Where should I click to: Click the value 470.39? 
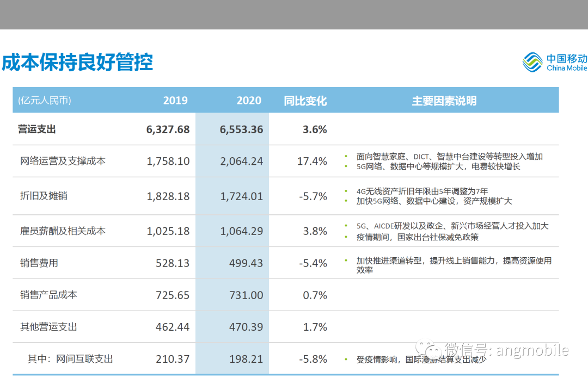(x=246, y=327)
